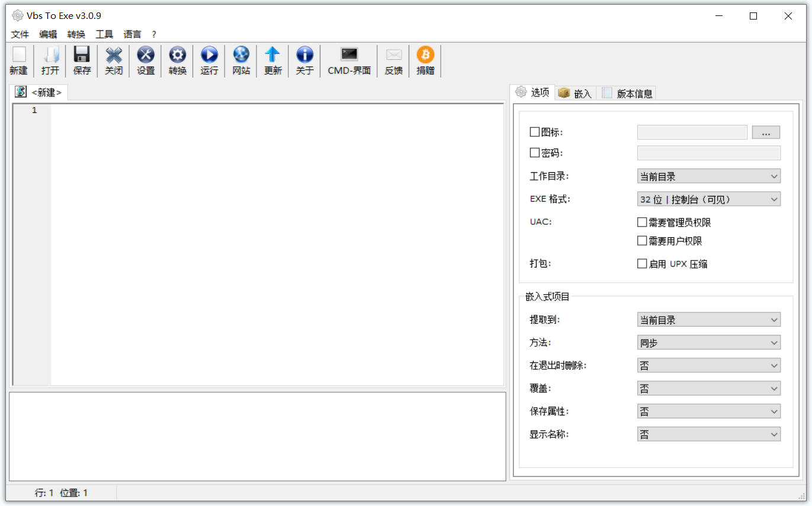Click the 行: 1 位置: 1 status text
The image size is (812, 506).
click(x=61, y=492)
